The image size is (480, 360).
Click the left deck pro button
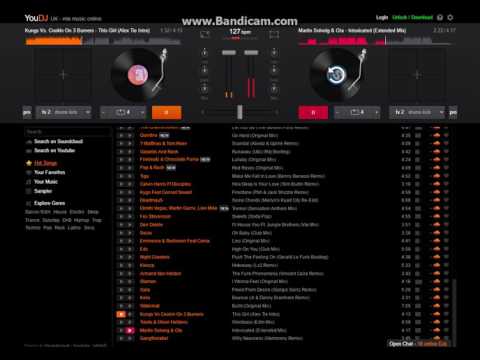(27, 112)
